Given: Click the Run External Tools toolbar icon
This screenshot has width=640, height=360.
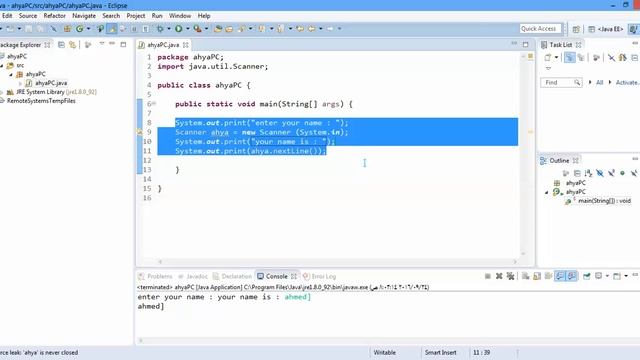Looking at the screenshot, I should click(x=198, y=29).
